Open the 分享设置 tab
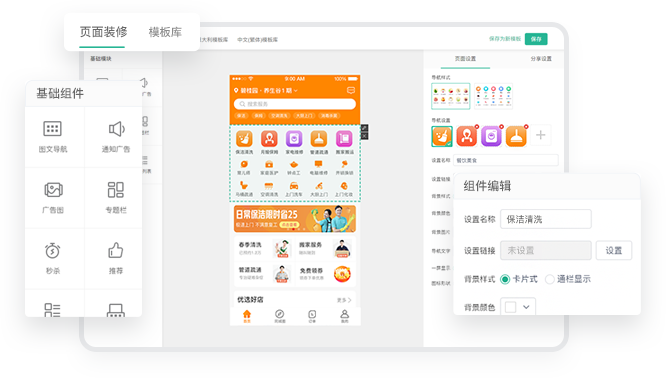 [541, 59]
